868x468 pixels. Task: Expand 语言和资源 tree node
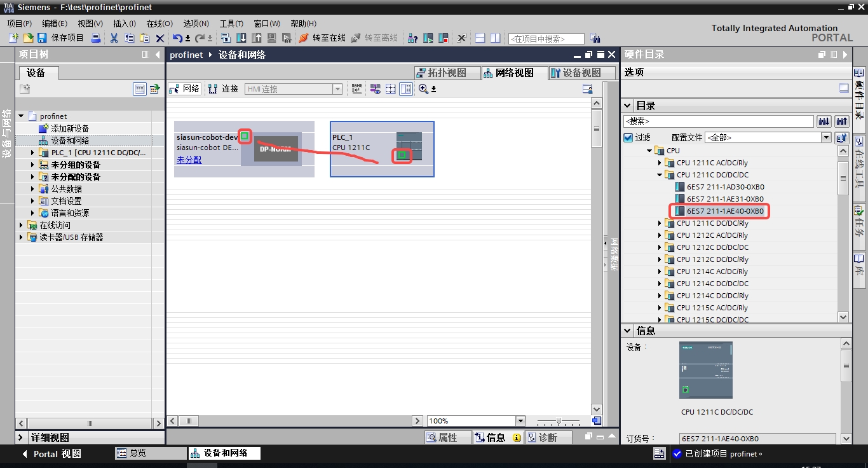tap(33, 213)
